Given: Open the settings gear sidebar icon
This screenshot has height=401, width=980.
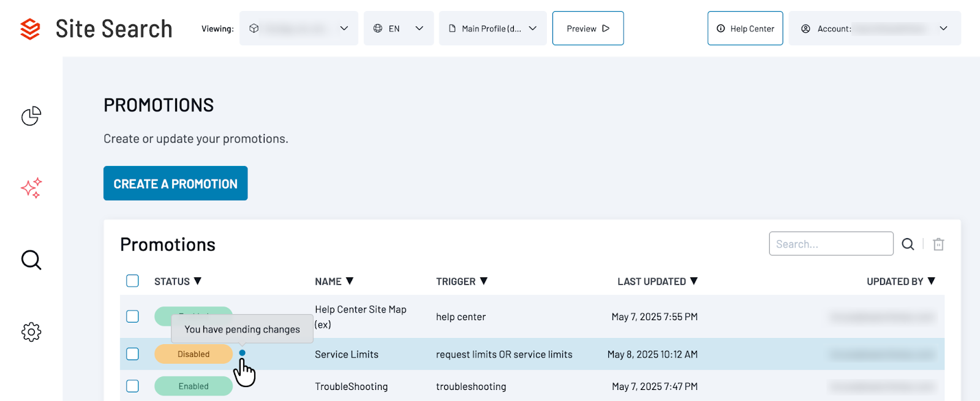Looking at the screenshot, I should click(x=31, y=332).
